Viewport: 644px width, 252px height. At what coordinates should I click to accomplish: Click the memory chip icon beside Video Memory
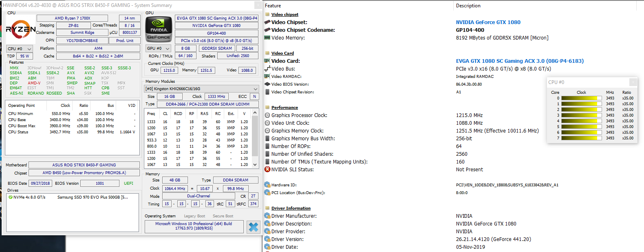pyautogui.click(x=267, y=38)
